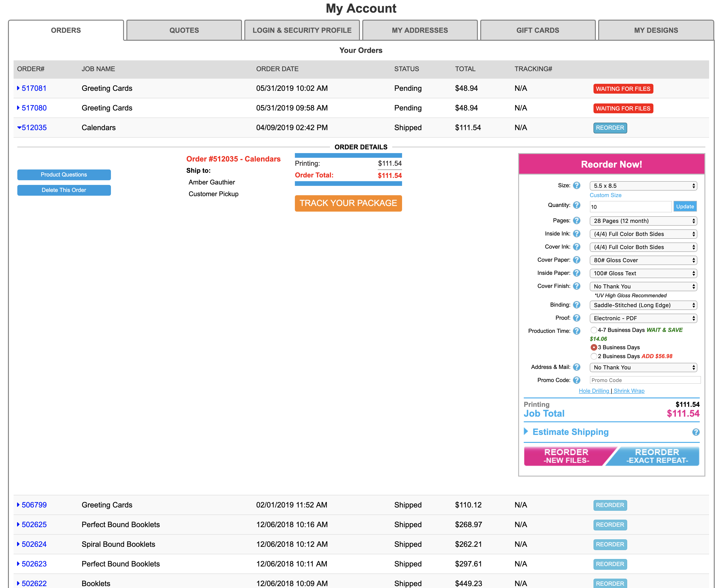Screen dimensions: 718x588
Task: Open the Custom Size link
Action: click(x=606, y=195)
